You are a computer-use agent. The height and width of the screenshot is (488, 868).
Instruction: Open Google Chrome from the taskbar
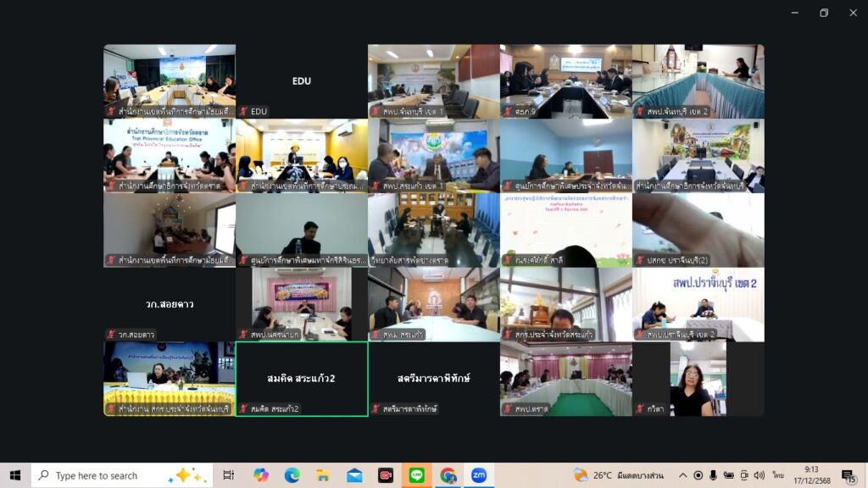(448, 475)
